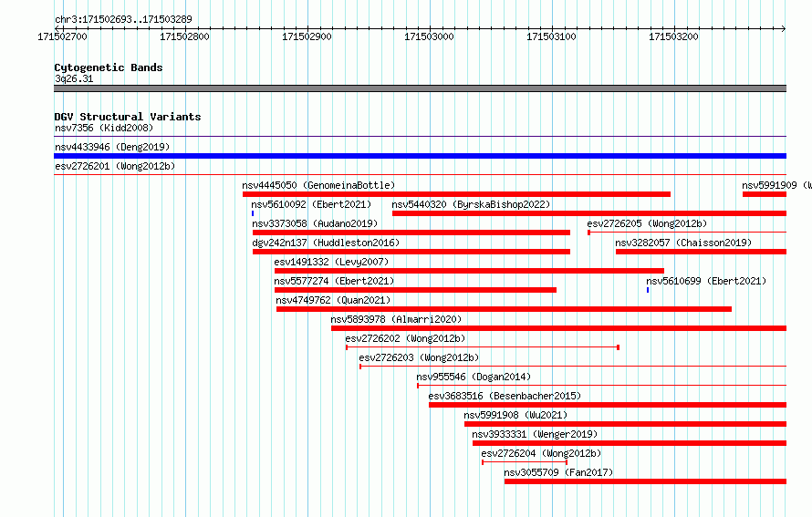
Task: Click the small blue nsv5610092 marker
Action: (x=253, y=213)
